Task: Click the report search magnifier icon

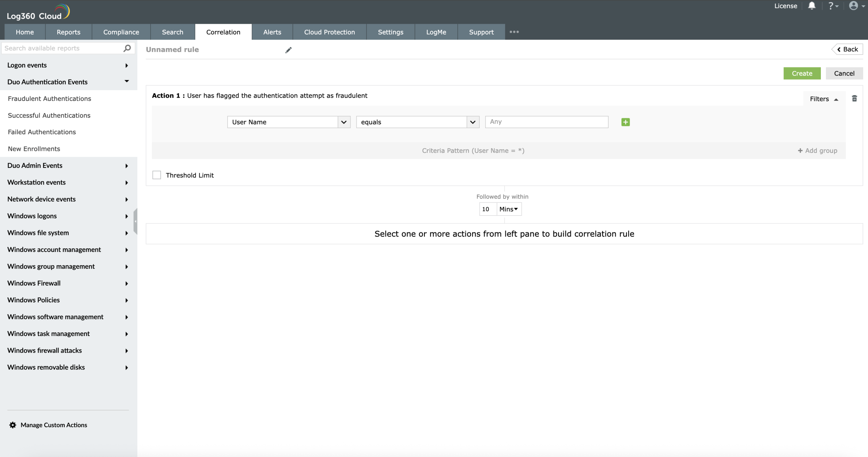Action: [x=127, y=48]
